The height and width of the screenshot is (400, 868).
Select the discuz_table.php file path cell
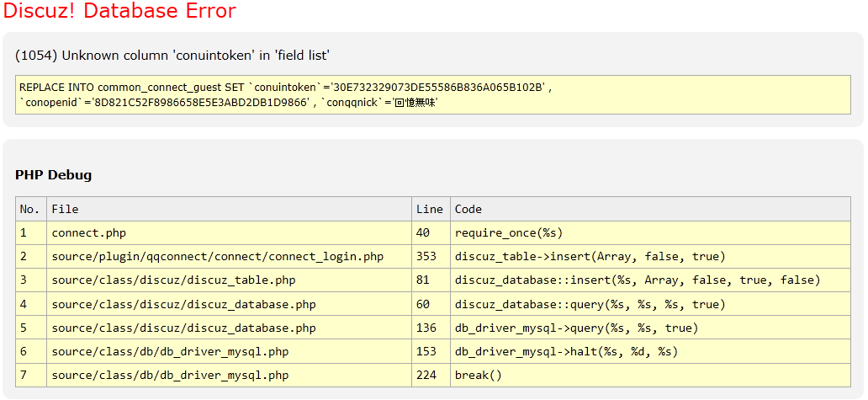[173, 280]
